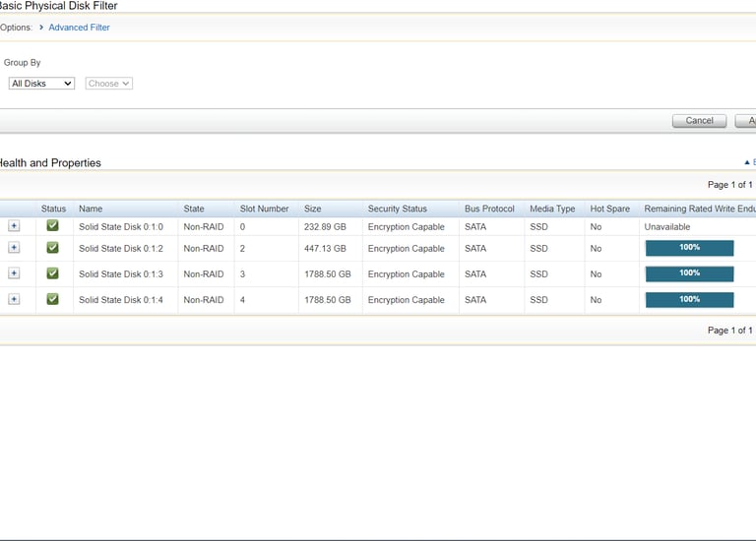Click green status checkmark for Disk 0:1:2
Viewport: 756px width, 541px height.
point(52,248)
